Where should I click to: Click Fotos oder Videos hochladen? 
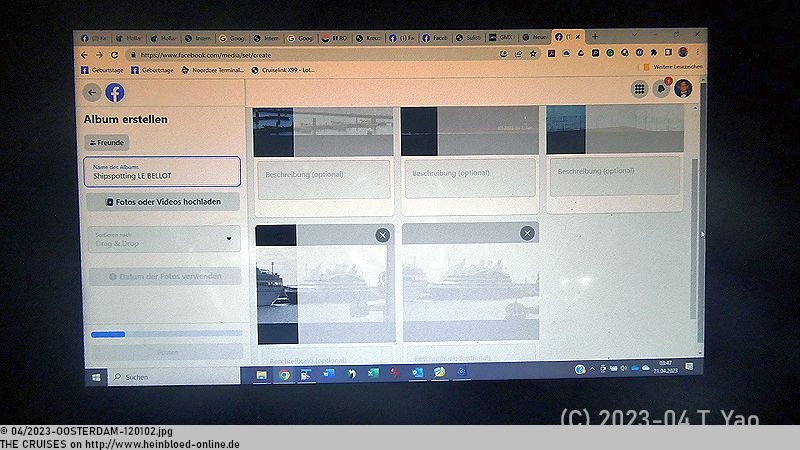tap(163, 202)
